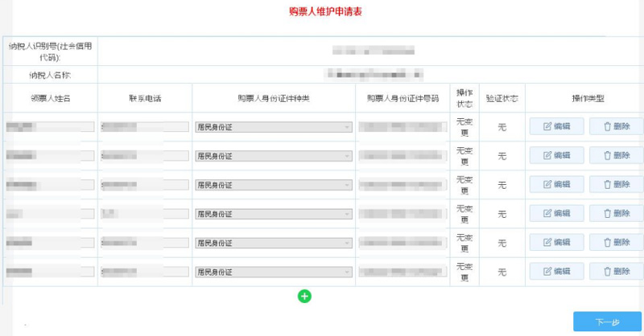Screen dimensions: 644x336
Task: Click 编辑 in the third row
Action: pos(556,185)
